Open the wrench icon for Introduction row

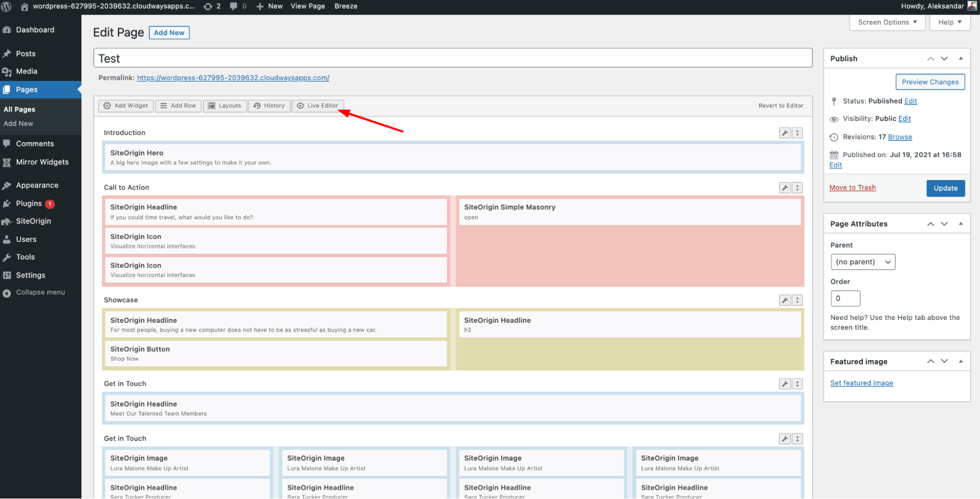[x=784, y=133]
